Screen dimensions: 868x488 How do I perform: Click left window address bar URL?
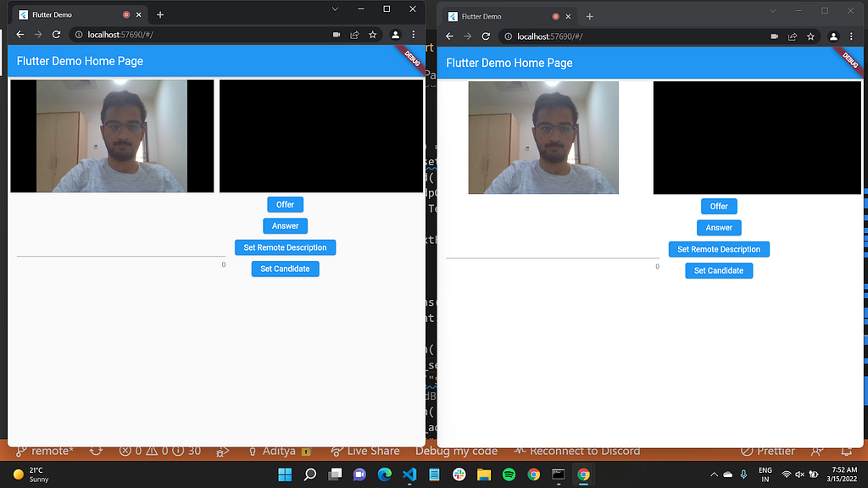120,34
